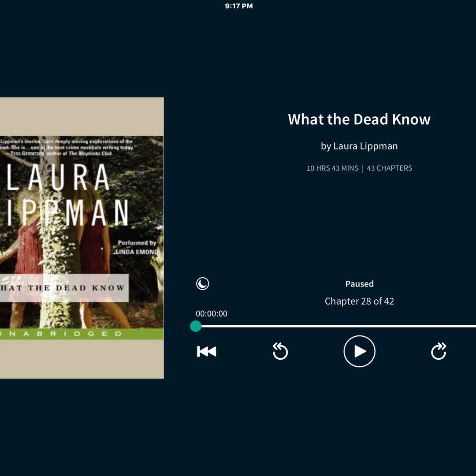Click the 00:00:00 elapsed time label
476x476 pixels.
pos(212,314)
